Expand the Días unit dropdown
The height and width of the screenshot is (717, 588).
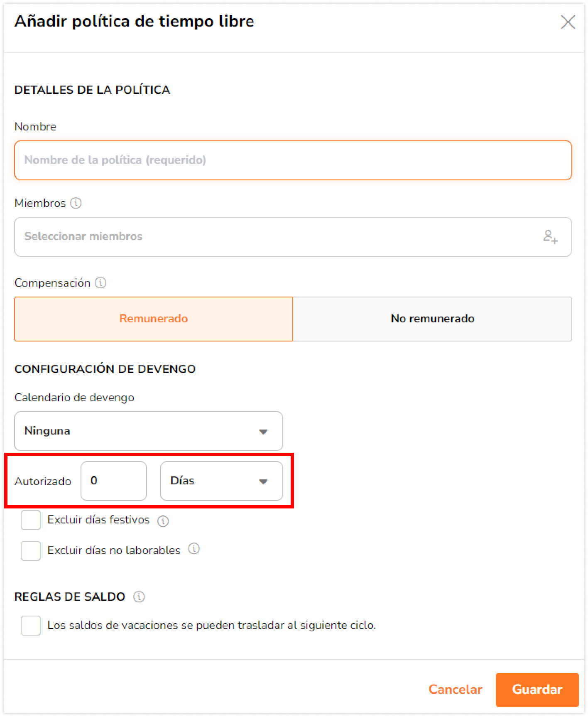pos(222,481)
